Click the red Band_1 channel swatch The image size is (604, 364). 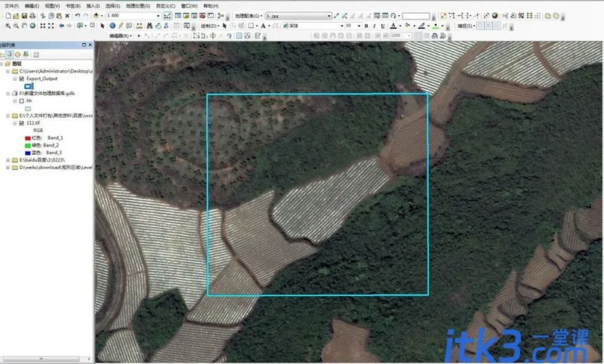(x=28, y=138)
